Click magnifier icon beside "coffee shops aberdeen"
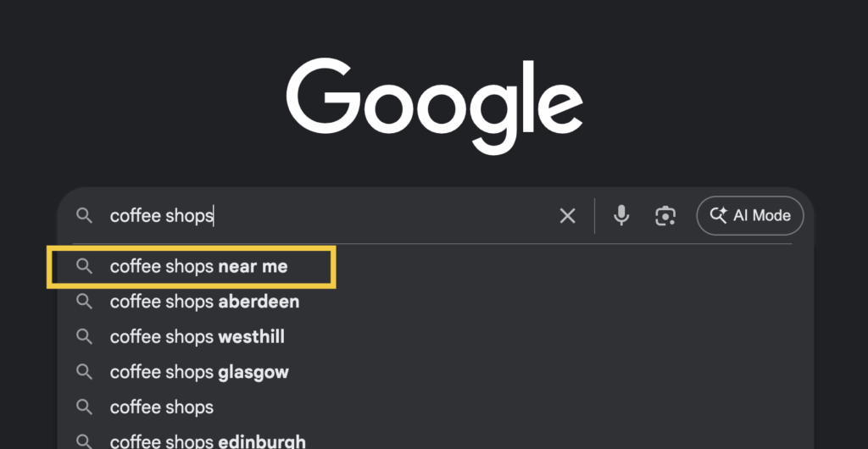The width and height of the screenshot is (868, 449). [x=84, y=302]
